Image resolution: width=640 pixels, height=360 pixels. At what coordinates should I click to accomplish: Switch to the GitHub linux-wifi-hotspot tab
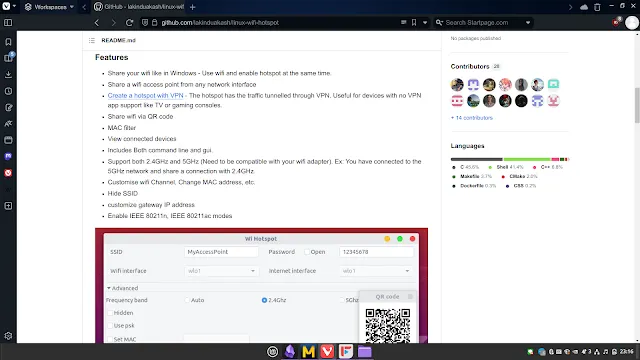(x=139, y=7)
